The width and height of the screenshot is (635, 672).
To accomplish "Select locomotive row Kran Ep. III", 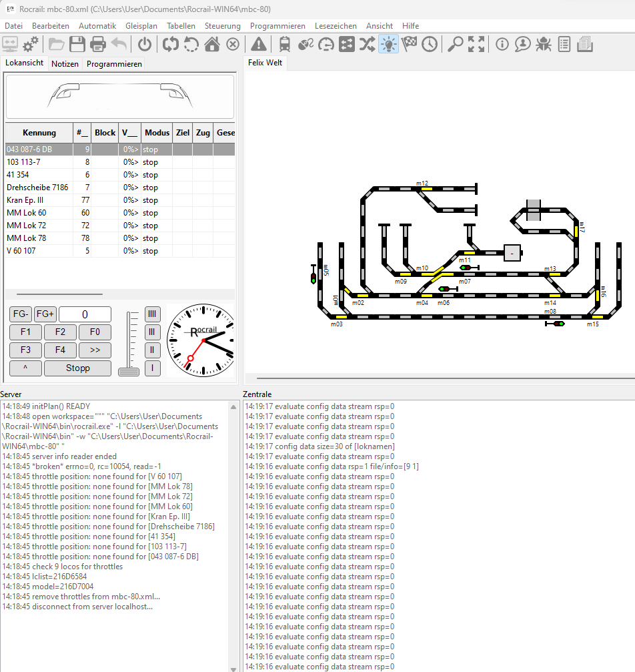I will [x=120, y=200].
